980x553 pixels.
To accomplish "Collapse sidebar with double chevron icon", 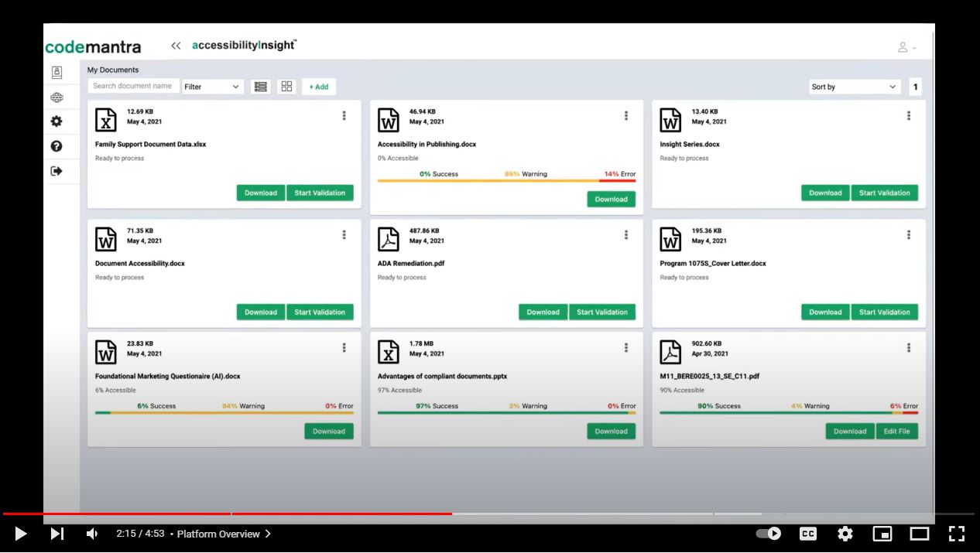I will tap(176, 46).
